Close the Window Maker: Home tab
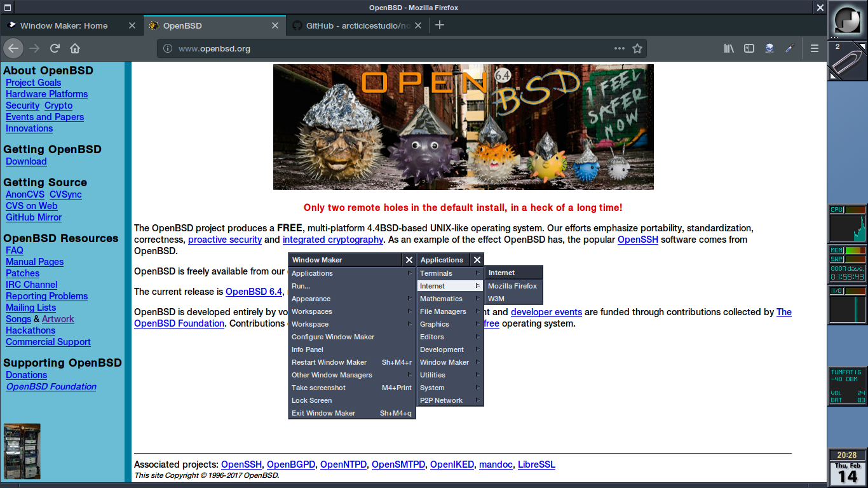Viewport: 868px width, 488px height. 132,25
